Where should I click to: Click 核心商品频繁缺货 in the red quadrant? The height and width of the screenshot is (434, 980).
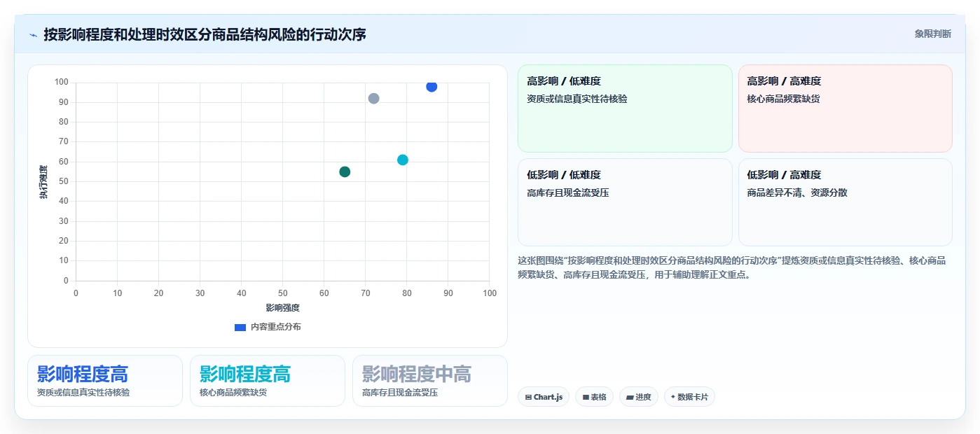784,99
